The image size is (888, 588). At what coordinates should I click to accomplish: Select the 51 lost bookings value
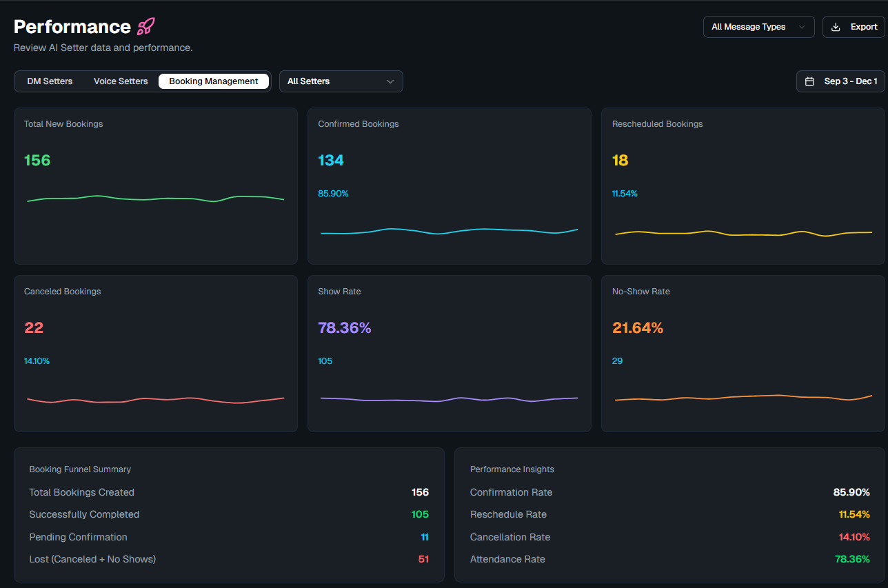coord(423,559)
